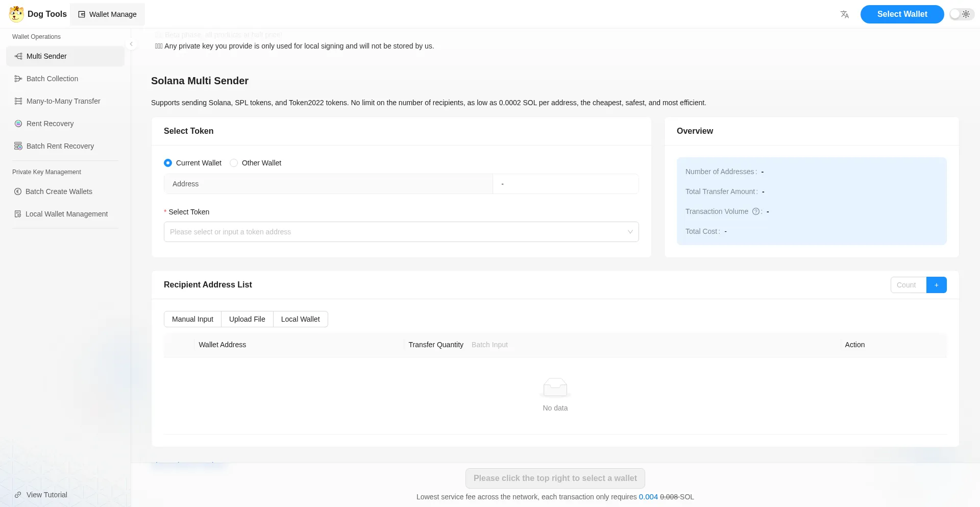Select the Other Wallet radio button

click(x=234, y=163)
